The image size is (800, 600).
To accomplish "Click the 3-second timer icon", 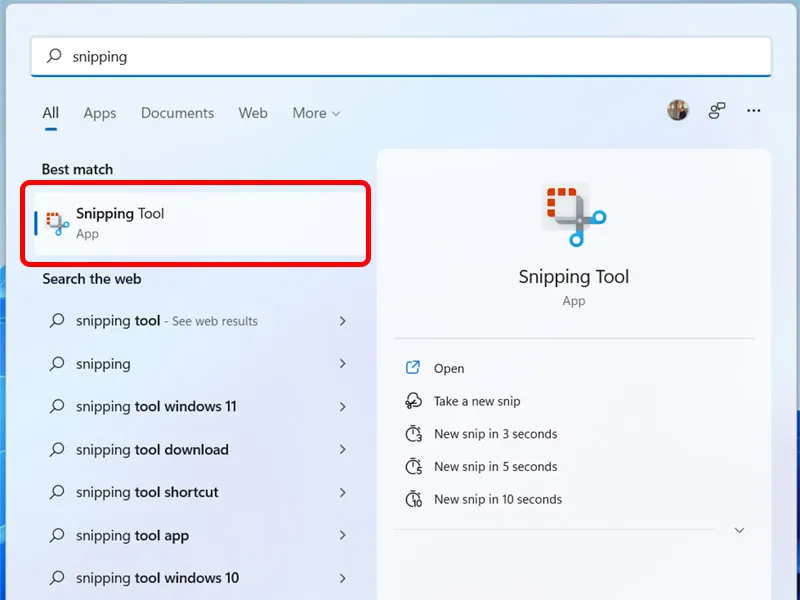I will [413, 434].
